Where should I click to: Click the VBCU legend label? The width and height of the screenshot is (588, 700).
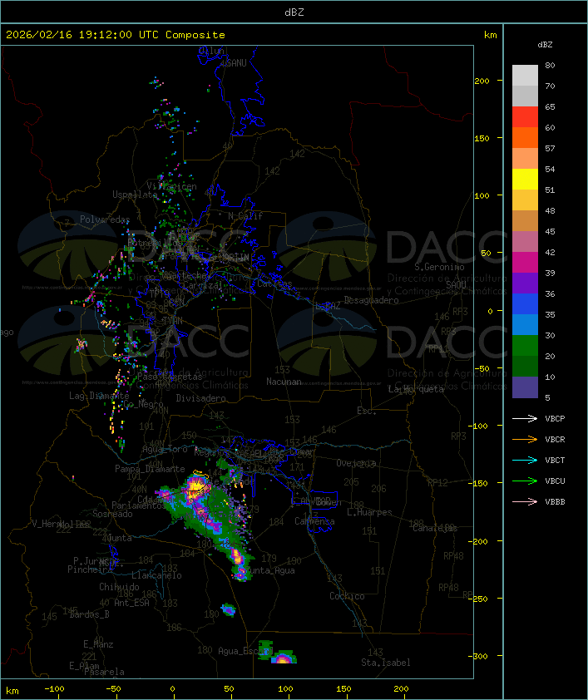(x=555, y=481)
